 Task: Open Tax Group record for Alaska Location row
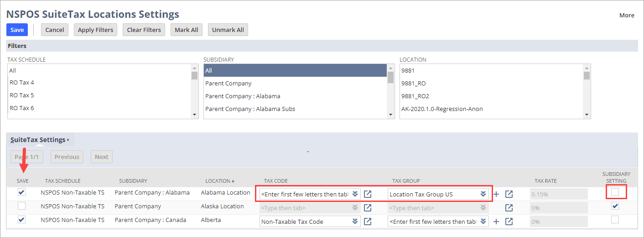(x=509, y=208)
